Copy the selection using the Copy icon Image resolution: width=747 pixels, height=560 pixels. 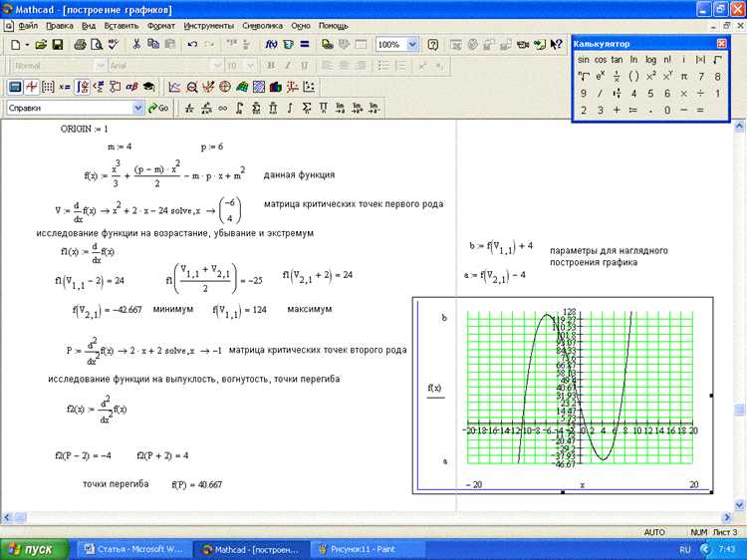coord(153,44)
